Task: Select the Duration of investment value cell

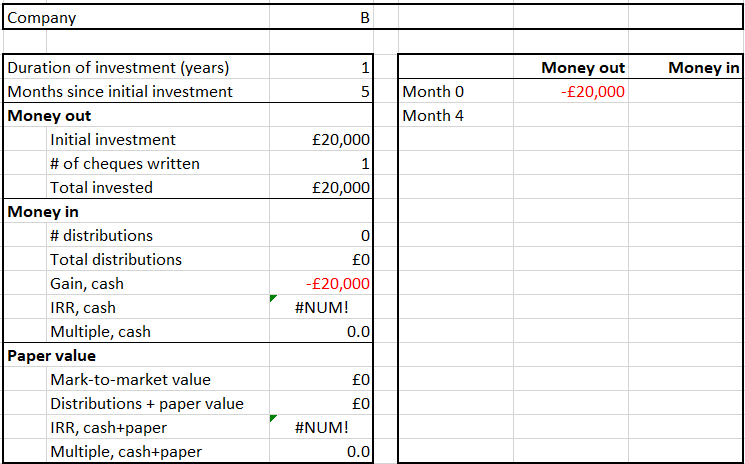Action: (321, 68)
